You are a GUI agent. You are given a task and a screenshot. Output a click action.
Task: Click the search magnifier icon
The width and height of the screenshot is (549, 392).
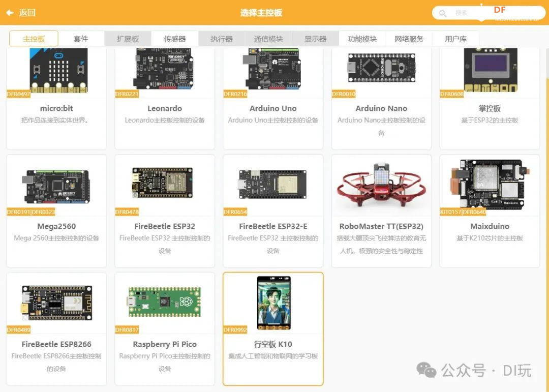443,13
